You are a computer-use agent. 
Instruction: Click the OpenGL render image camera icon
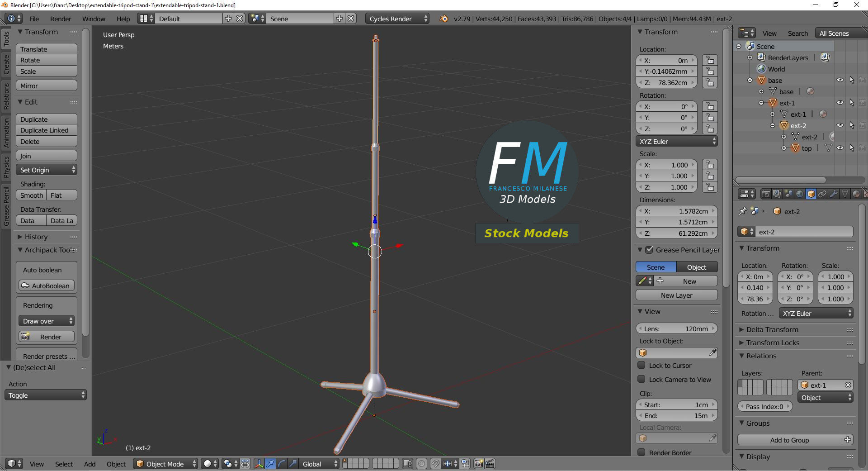(x=478, y=464)
